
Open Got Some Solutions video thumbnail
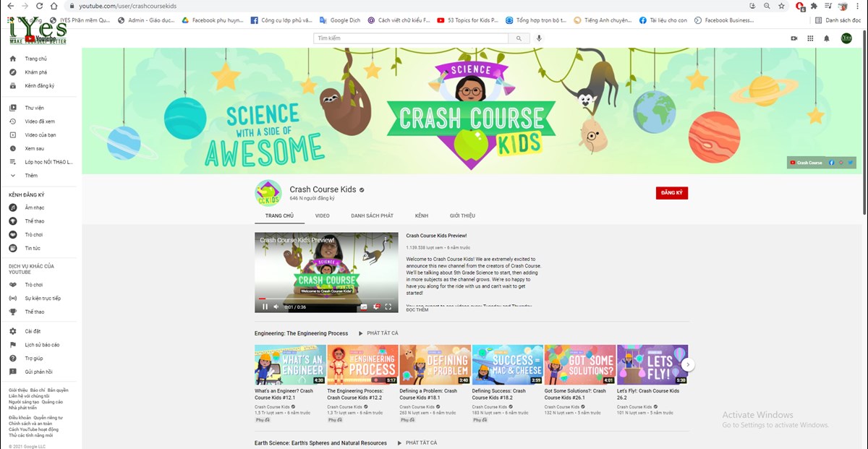click(579, 364)
